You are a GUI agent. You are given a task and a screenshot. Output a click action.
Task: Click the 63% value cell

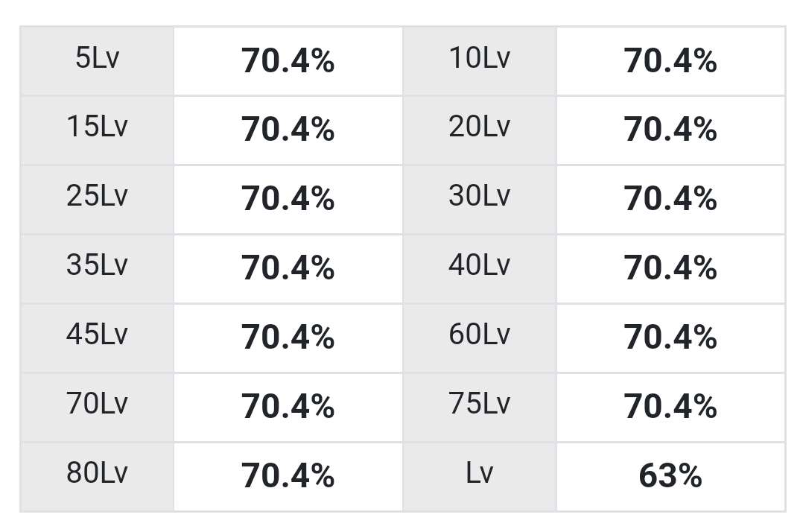pos(670,477)
